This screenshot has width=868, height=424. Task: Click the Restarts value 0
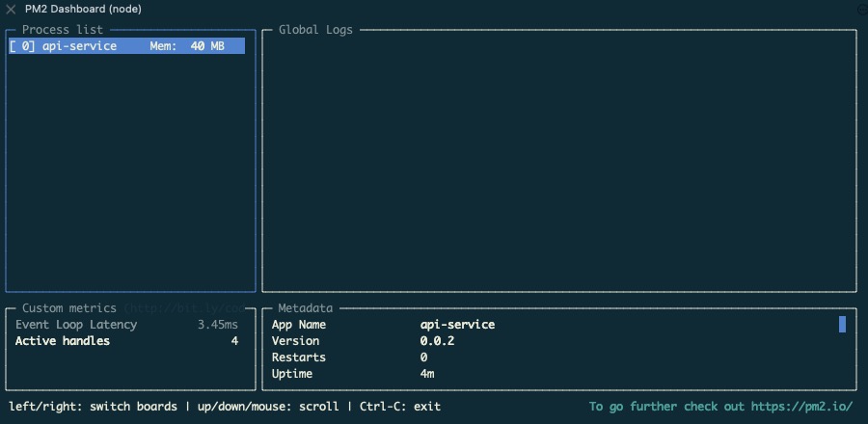(x=423, y=358)
